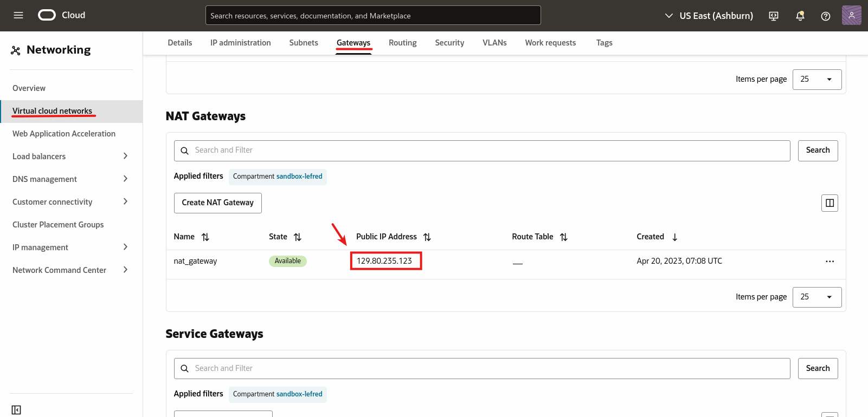Sort NAT gateways by Name
This screenshot has width=868, height=417.
click(x=205, y=237)
